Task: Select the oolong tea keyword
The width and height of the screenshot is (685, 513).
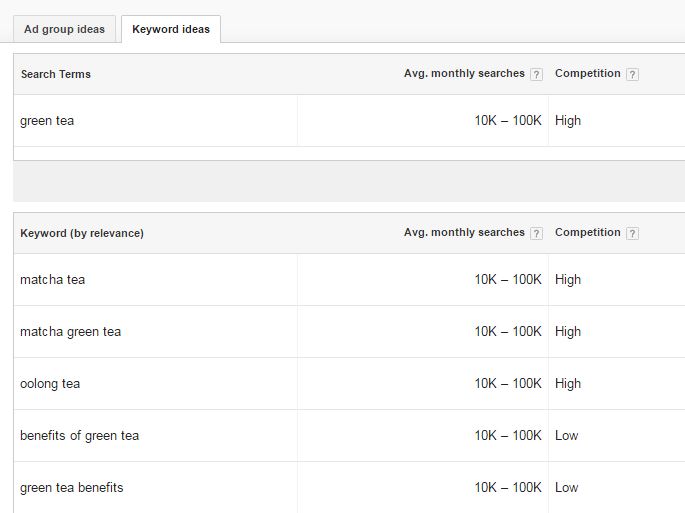Action: (50, 384)
